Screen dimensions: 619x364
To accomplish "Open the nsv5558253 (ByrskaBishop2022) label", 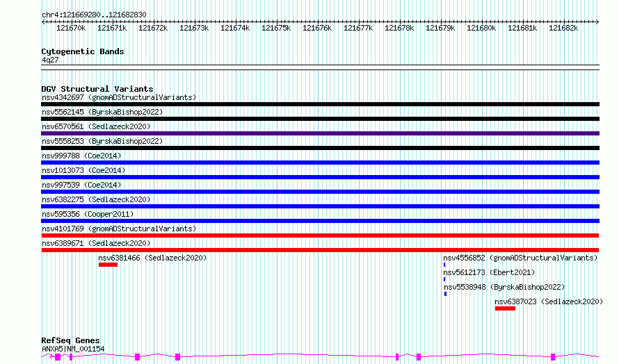I will [x=102, y=141].
